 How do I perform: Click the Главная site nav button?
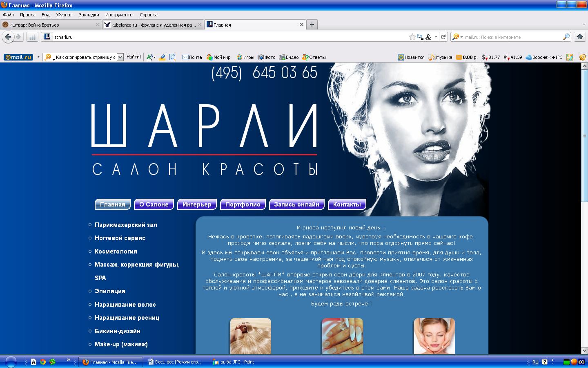coord(113,204)
